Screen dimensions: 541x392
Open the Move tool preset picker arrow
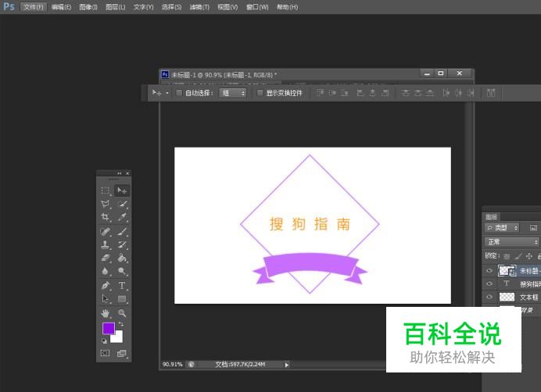tap(167, 93)
